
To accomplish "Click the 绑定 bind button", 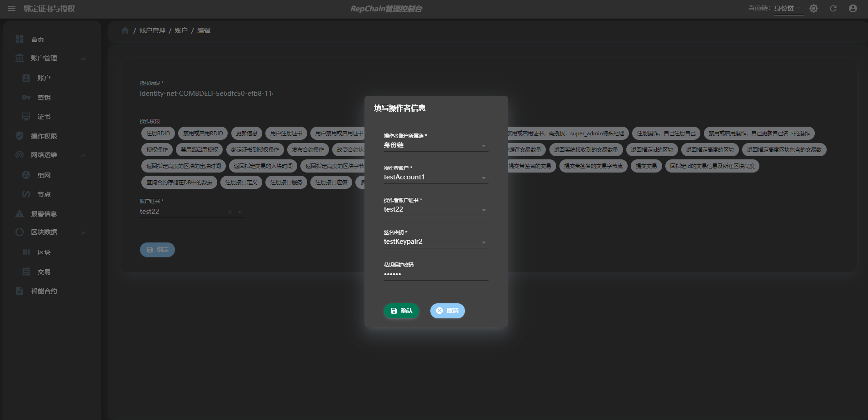I will pos(157,250).
